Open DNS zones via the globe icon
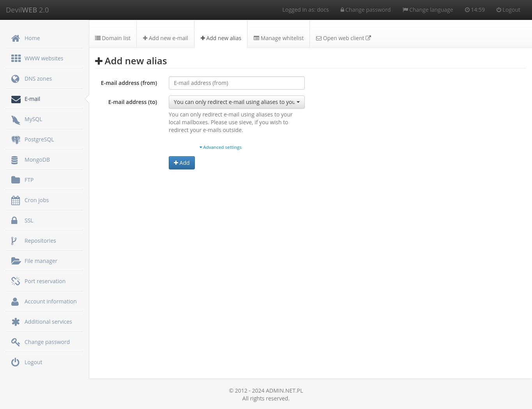The width and height of the screenshot is (532, 409). point(16,78)
